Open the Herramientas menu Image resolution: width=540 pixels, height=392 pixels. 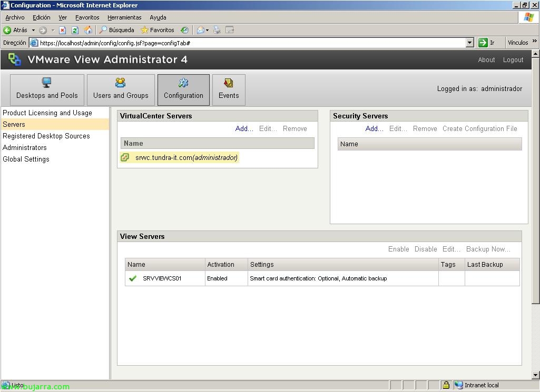coord(124,17)
